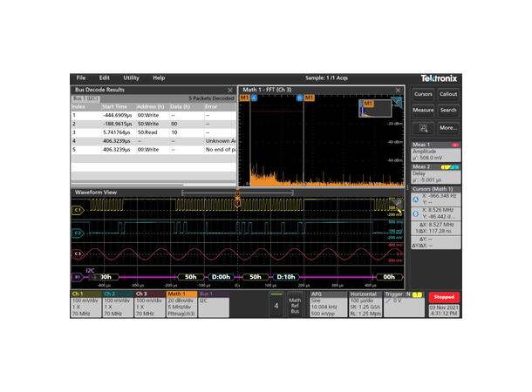Click the ΔX 8.527 MHz readout
Image resolution: width=532 pixels, height=392 pixels.
pos(436,225)
